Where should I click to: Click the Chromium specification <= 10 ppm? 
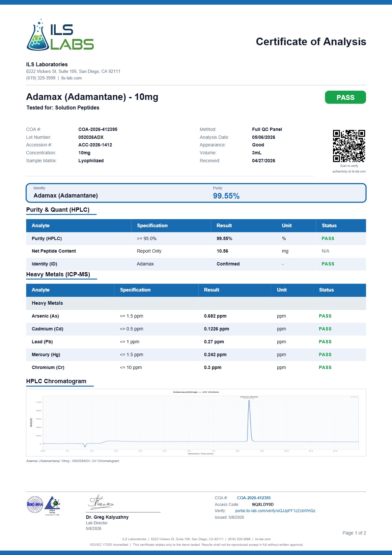click(x=131, y=367)
